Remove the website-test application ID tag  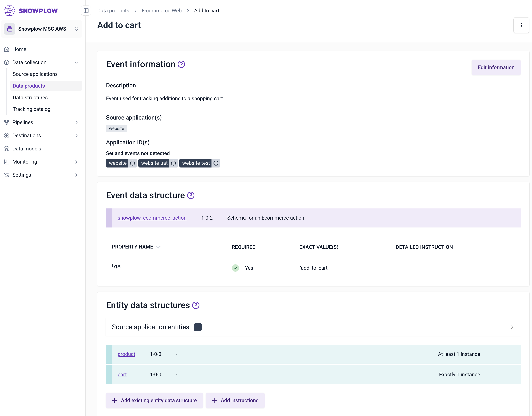pyautogui.click(x=216, y=163)
